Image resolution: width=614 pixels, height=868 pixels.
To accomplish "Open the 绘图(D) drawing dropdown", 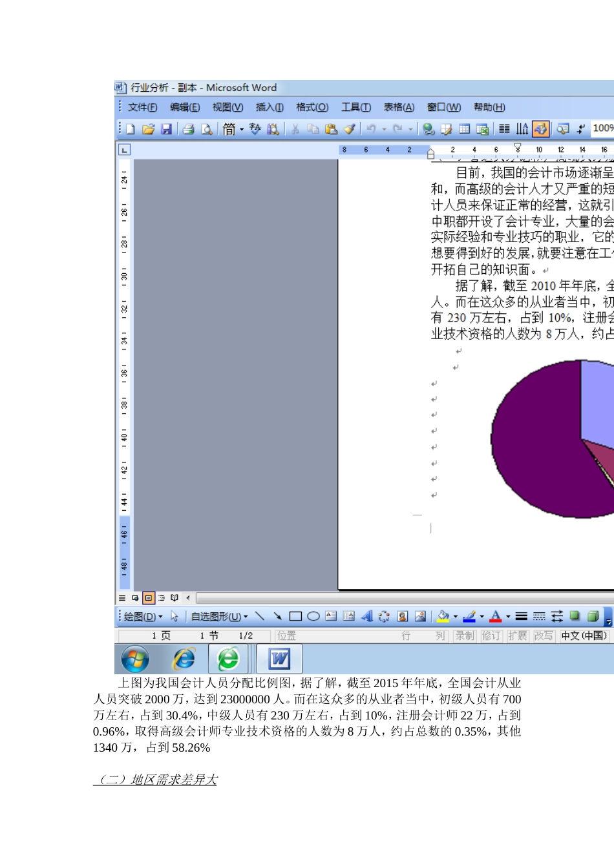I will click(x=143, y=617).
